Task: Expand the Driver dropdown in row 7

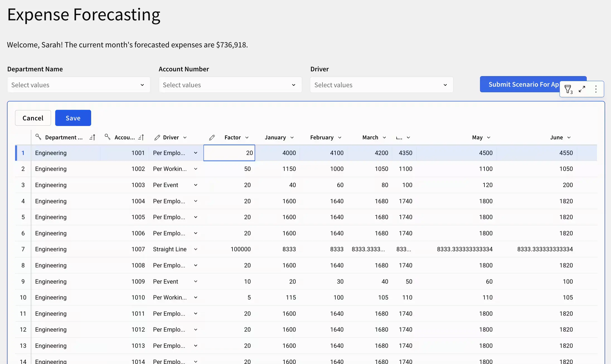Action: (196, 249)
